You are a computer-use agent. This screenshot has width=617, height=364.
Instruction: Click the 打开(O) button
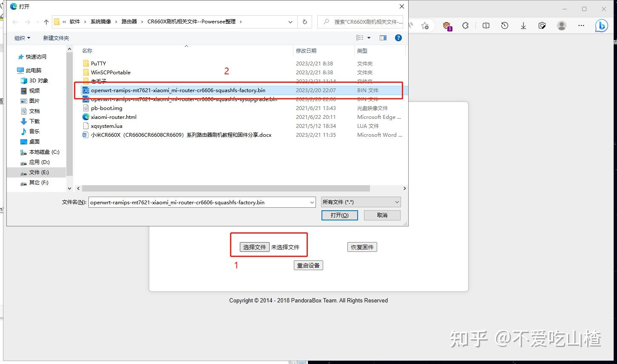click(x=339, y=215)
